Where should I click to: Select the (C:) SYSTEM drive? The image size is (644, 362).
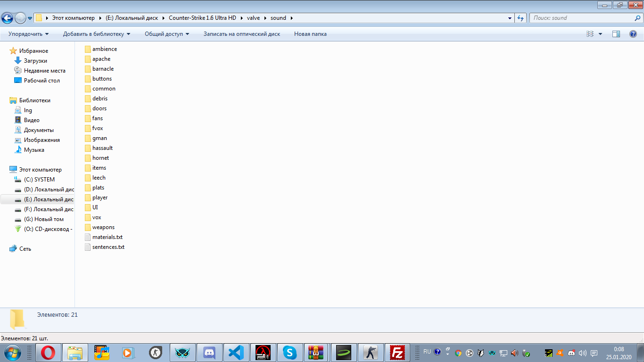[39, 180]
